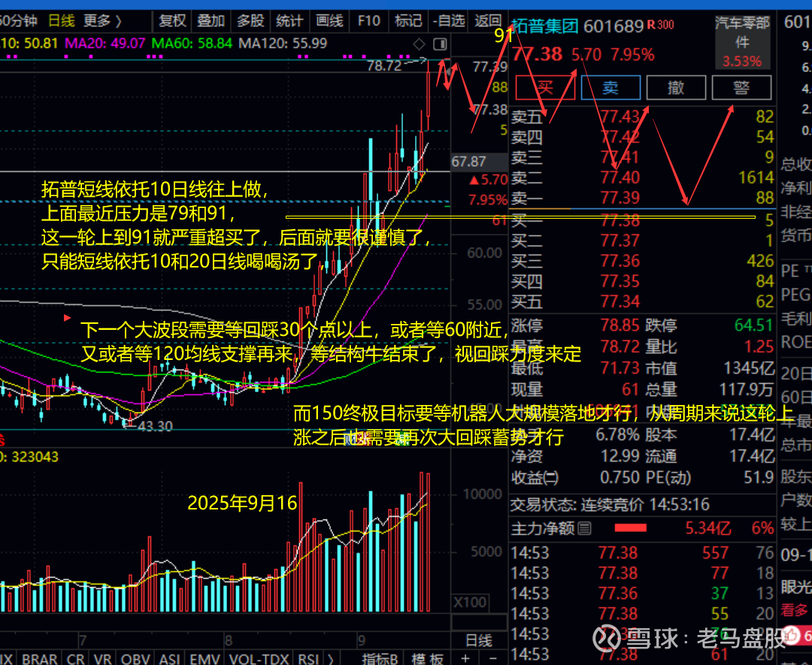The image size is (812, 665).
Task: Click the 警 alert button
Action: 741,87
